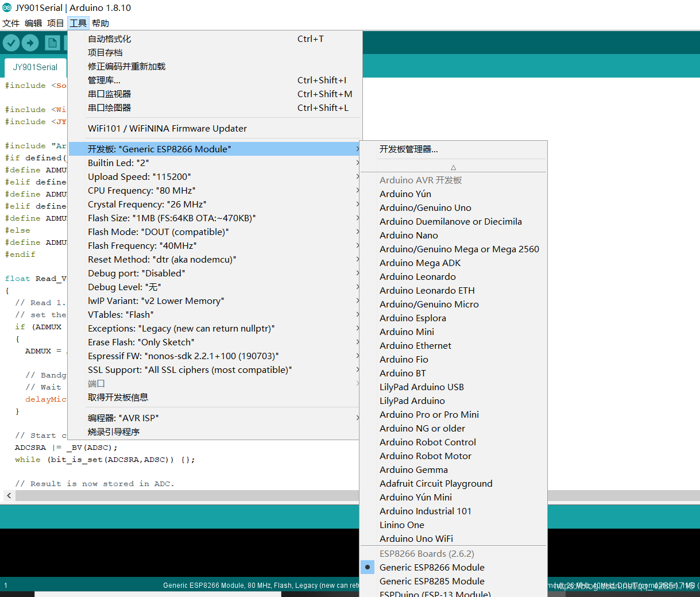This screenshot has width=700, height=597.
Task: Open 管理库... library manager
Action: pyautogui.click(x=215, y=80)
